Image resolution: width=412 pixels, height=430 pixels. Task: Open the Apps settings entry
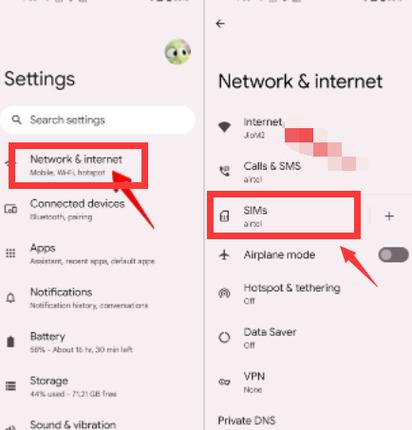(x=100, y=254)
